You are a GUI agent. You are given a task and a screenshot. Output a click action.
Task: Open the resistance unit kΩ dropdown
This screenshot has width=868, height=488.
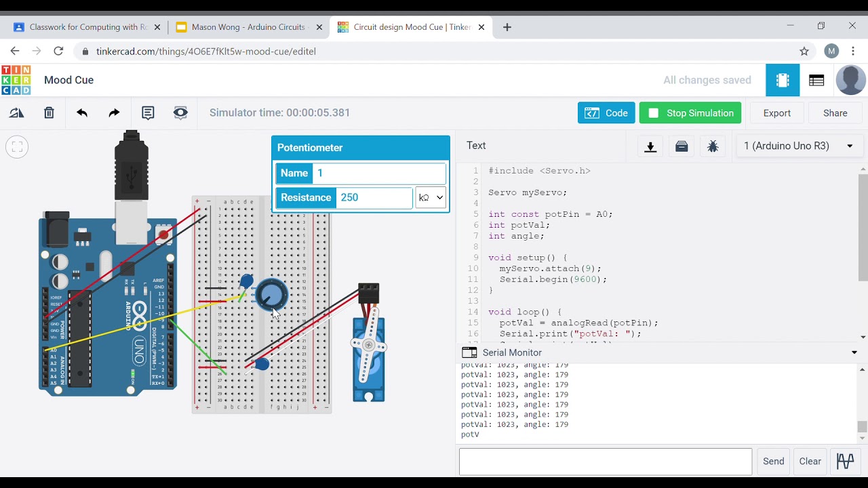tap(431, 198)
